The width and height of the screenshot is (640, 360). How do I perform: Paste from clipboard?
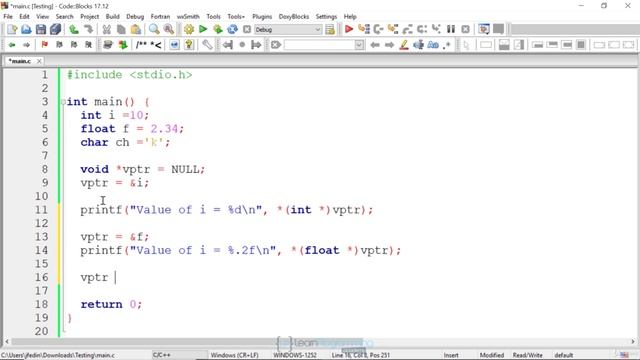[x=136, y=29]
